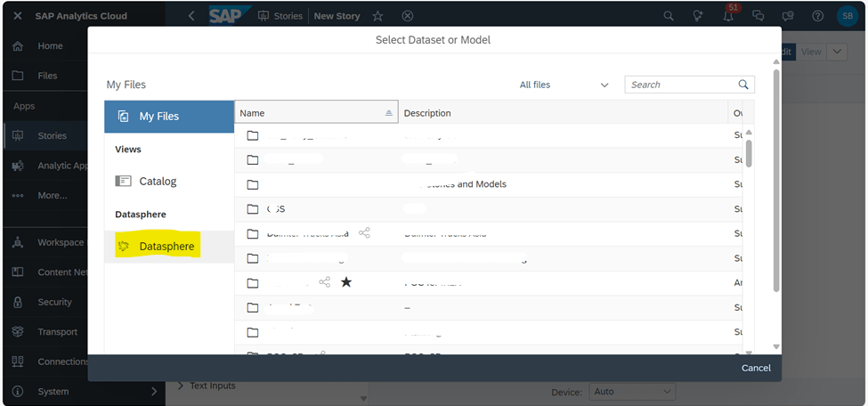Toggle the black favorite star in file list
This screenshot has width=868, height=406.
pos(346,283)
